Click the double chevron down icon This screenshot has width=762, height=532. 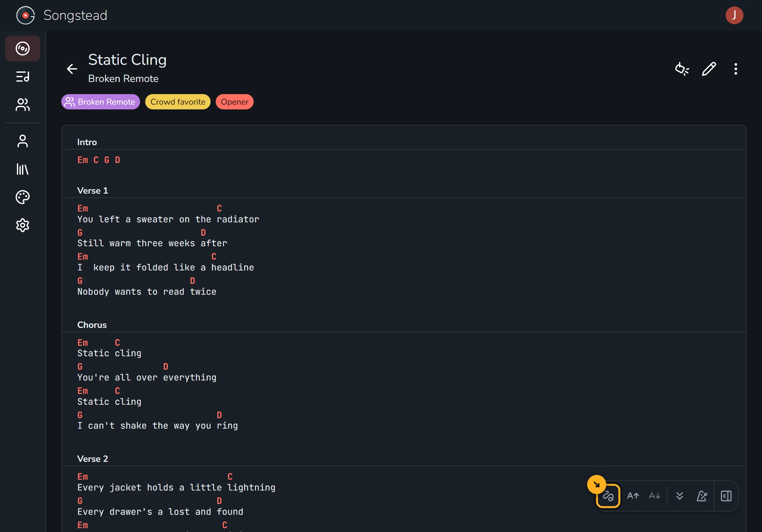click(x=680, y=496)
